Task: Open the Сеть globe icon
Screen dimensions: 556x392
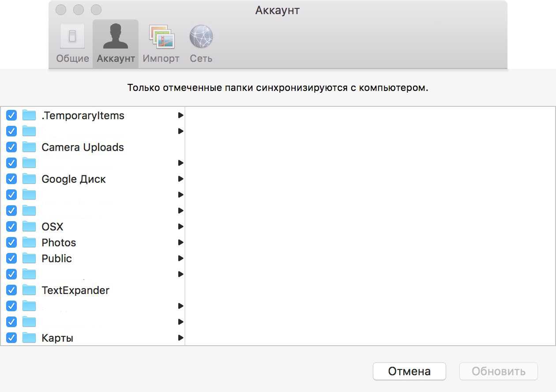Action: 201,36
